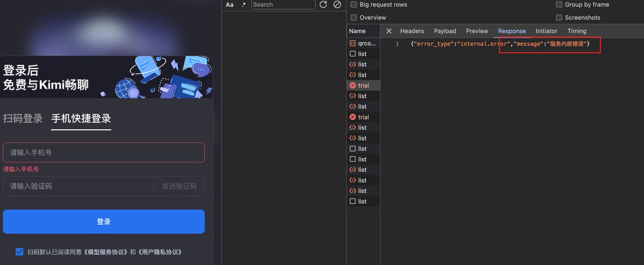644x265 pixels.
Task: Open the 《模型服务协议》 link
Action: click(x=106, y=252)
